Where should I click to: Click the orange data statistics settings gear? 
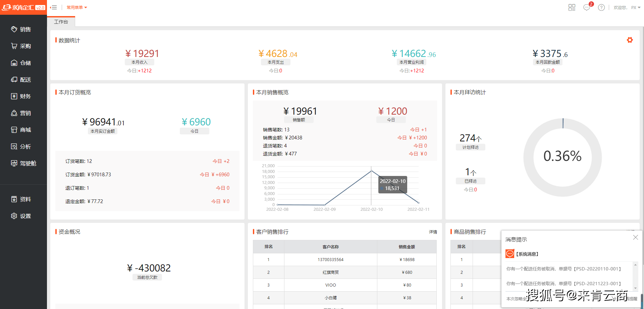click(x=630, y=40)
